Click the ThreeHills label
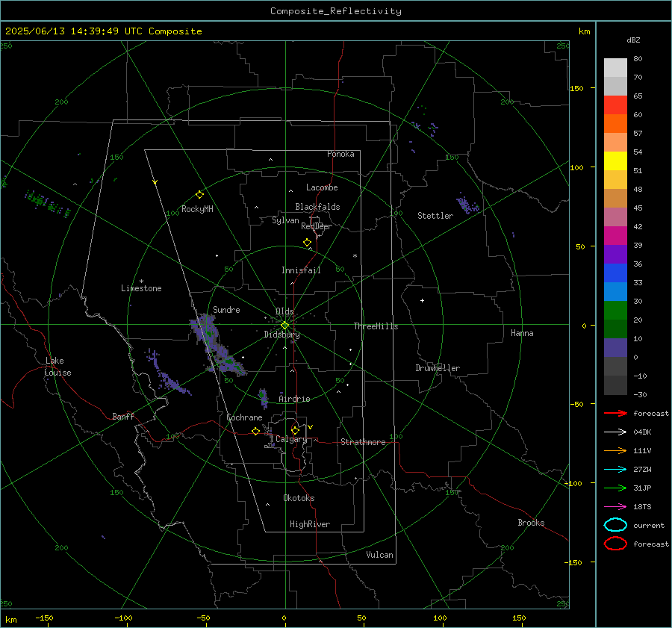 click(x=376, y=326)
